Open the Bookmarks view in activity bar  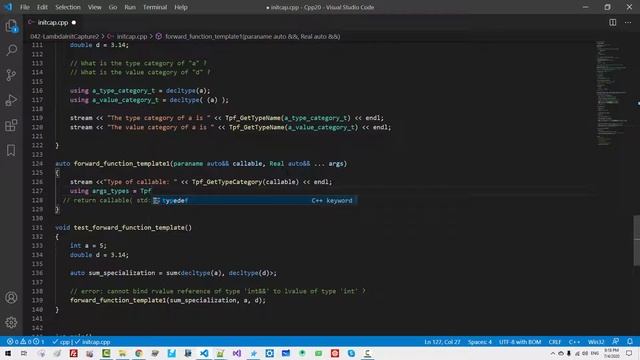[x=11, y=150]
